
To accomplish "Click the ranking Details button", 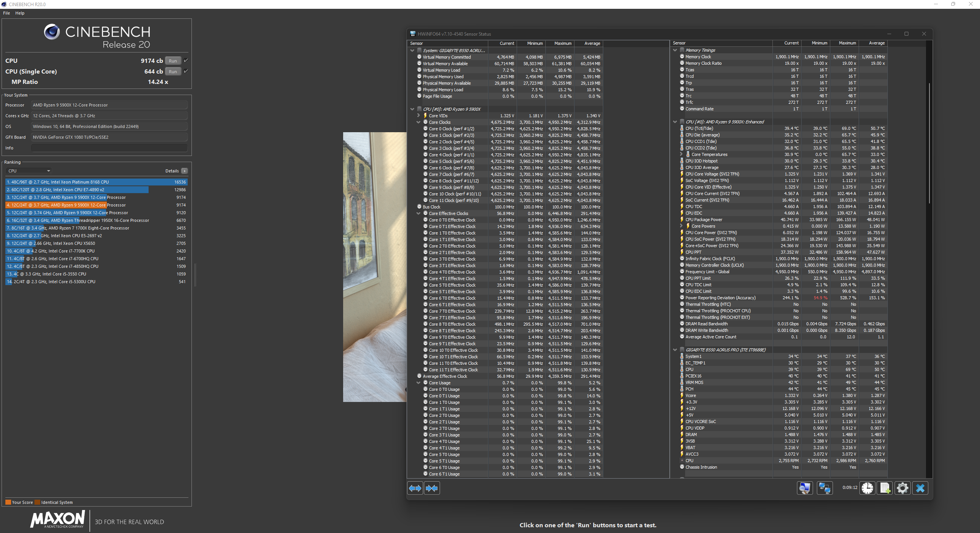I will pyautogui.click(x=184, y=171).
